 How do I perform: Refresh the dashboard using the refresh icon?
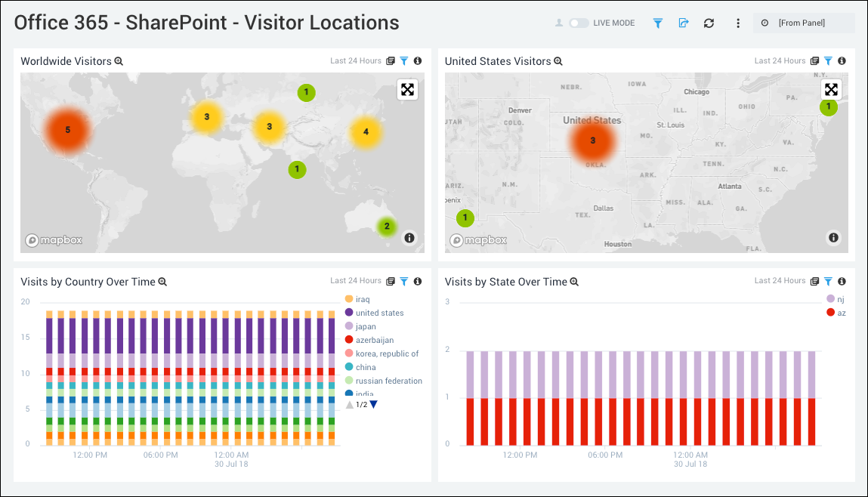tap(709, 23)
